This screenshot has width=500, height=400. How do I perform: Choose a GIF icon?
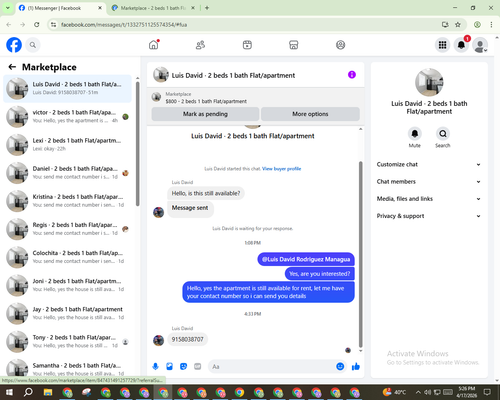coord(198,367)
